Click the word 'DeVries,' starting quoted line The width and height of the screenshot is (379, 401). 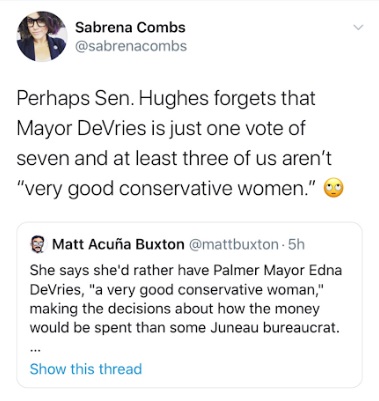tap(56, 289)
